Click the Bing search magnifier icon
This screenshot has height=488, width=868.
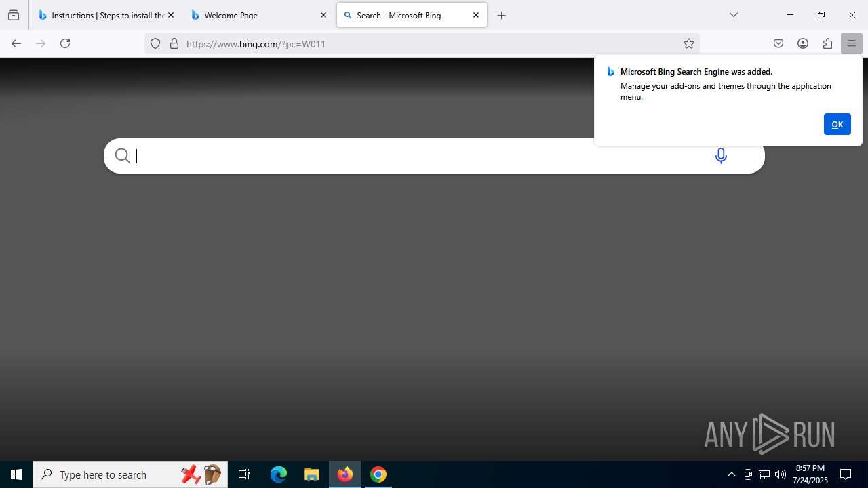[123, 156]
